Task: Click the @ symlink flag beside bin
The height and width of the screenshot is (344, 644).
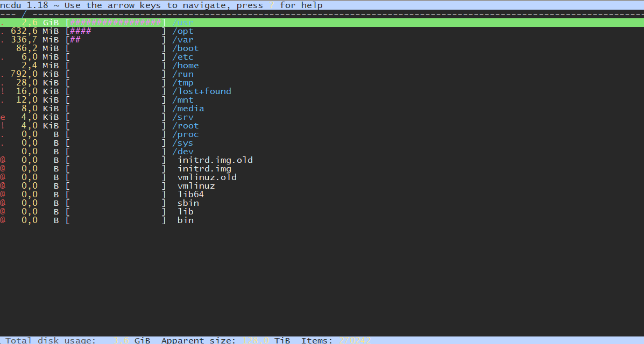Action: click(3, 220)
